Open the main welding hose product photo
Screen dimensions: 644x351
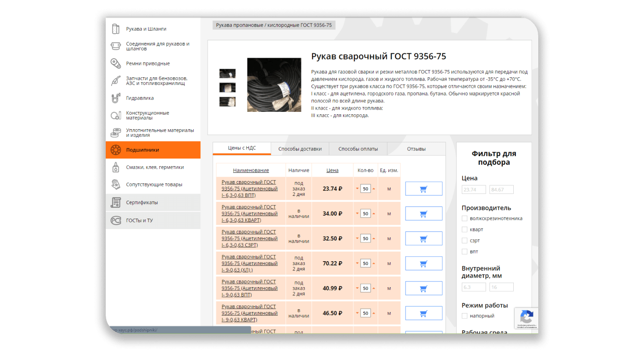(x=274, y=85)
